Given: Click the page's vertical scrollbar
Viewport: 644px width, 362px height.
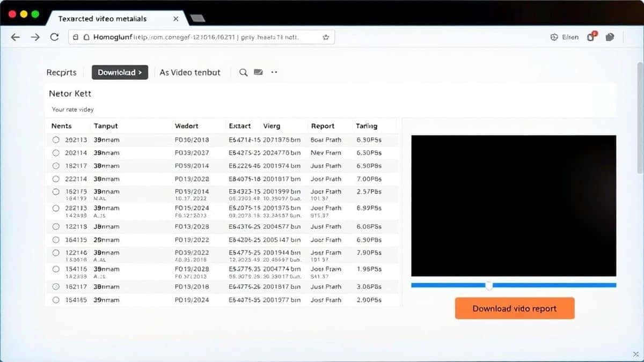Looking at the screenshot, I should coord(640,118).
